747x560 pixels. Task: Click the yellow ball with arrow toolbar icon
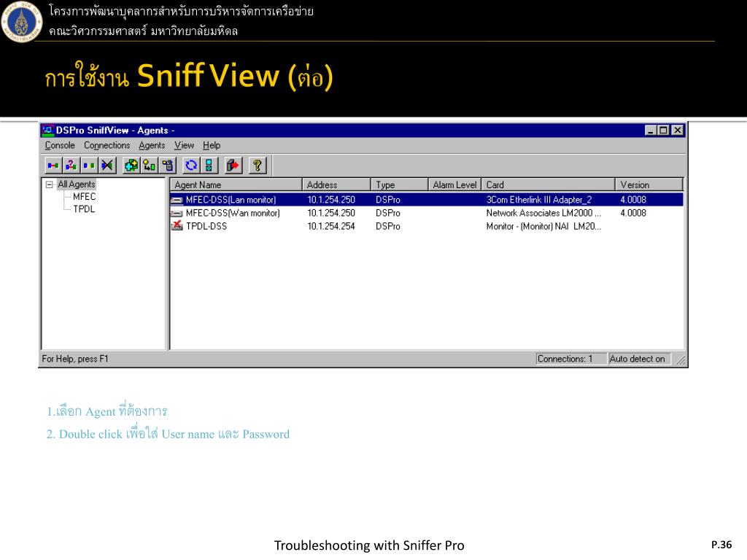tap(149, 166)
